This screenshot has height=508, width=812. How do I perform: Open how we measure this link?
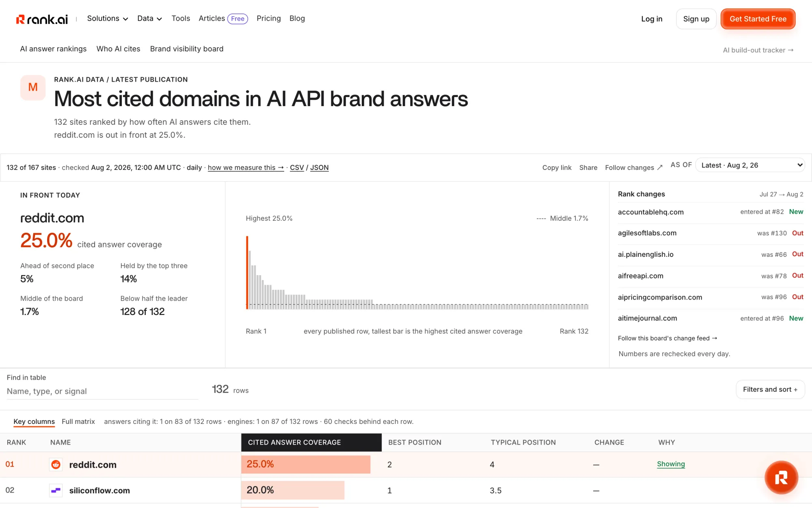[x=246, y=167]
